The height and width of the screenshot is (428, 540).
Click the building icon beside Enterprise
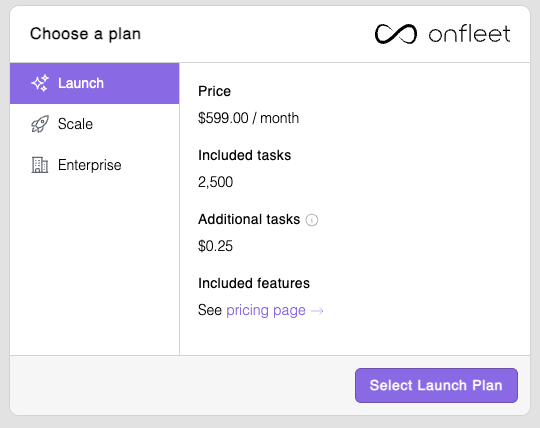(40, 165)
